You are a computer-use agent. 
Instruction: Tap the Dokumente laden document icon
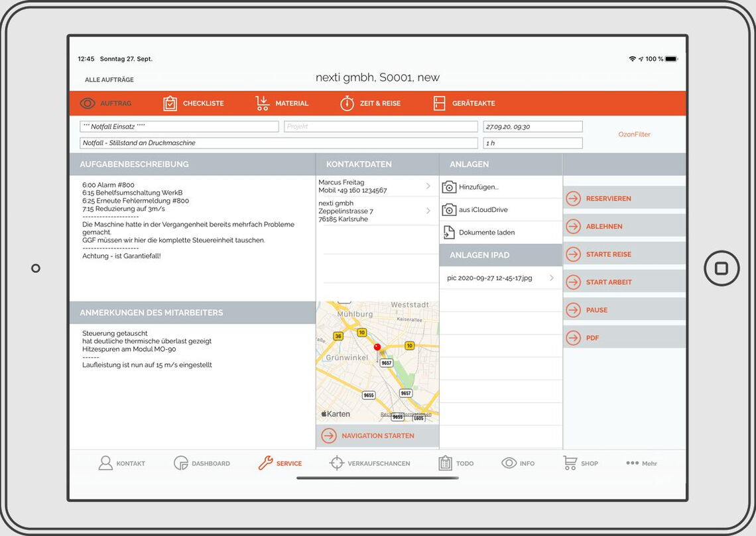449,233
